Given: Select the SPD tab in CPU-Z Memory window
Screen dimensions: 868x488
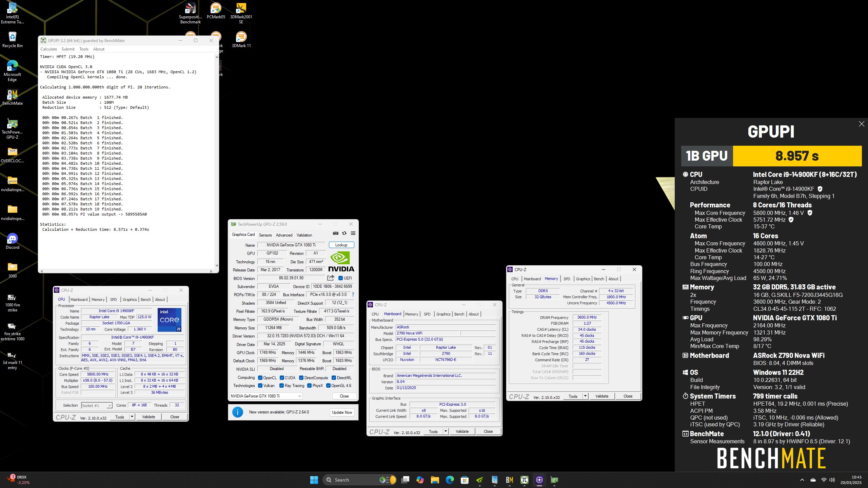Looking at the screenshot, I should point(567,279).
